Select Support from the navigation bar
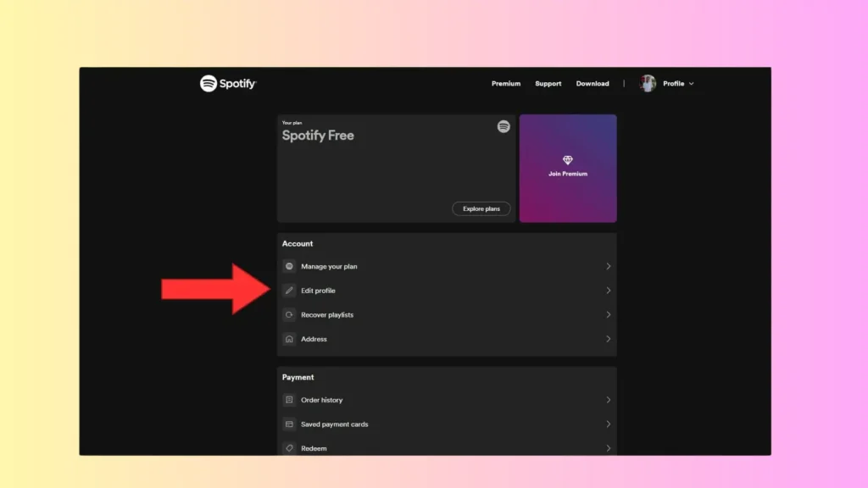This screenshot has height=488, width=868. [548, 83]
